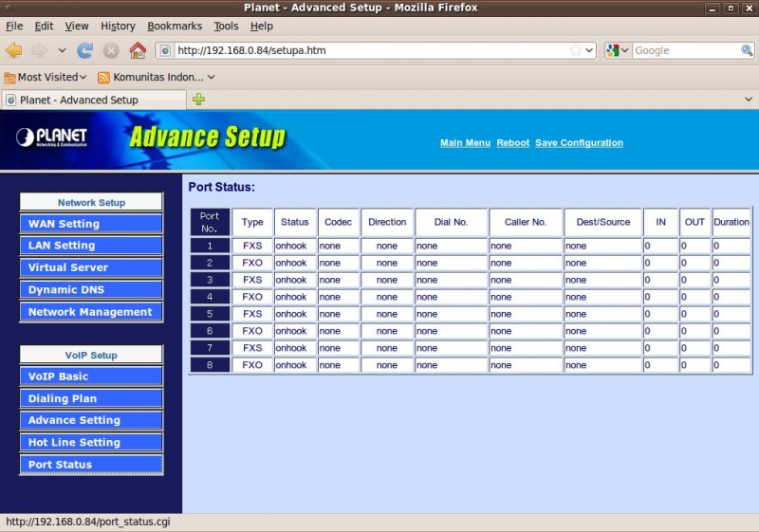Viewport: 759px width, 532px height.
Task: Bookmark this page with the star icon
Action: pos(575,50)
